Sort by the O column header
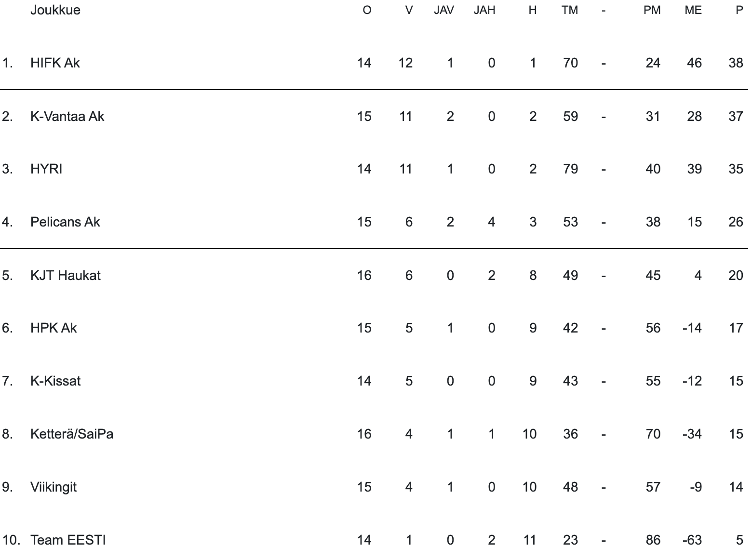Image resolution: width=752 pixels, height=560 pixels. click(x=367, y=10)
